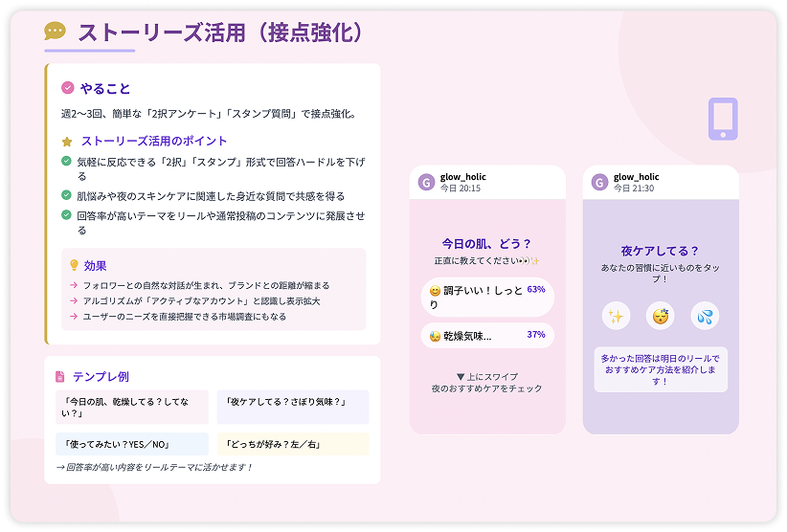This screenshot has width=787, height=532.
Task: Select poll option 調子いい！しっとり
Action: tap(487, 297)
